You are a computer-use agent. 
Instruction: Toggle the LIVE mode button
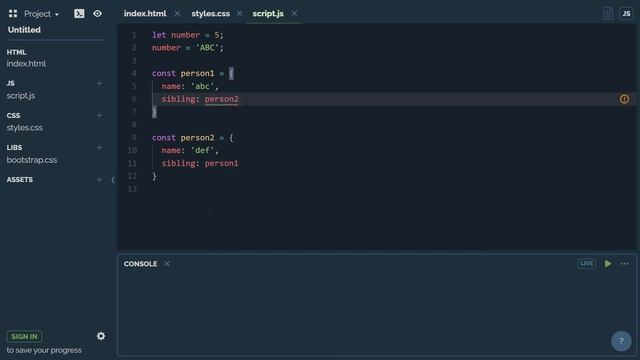(587, 264)
